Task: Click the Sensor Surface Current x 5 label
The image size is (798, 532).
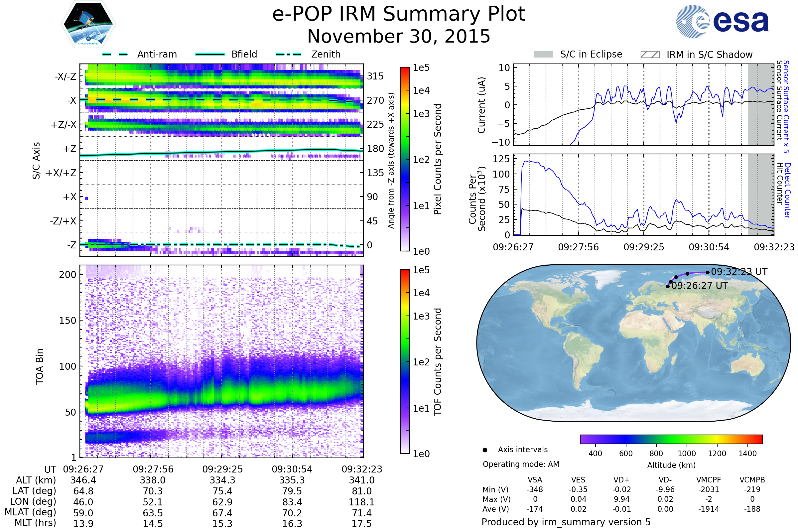Action: pyautogui.click(x=786, y=107)
